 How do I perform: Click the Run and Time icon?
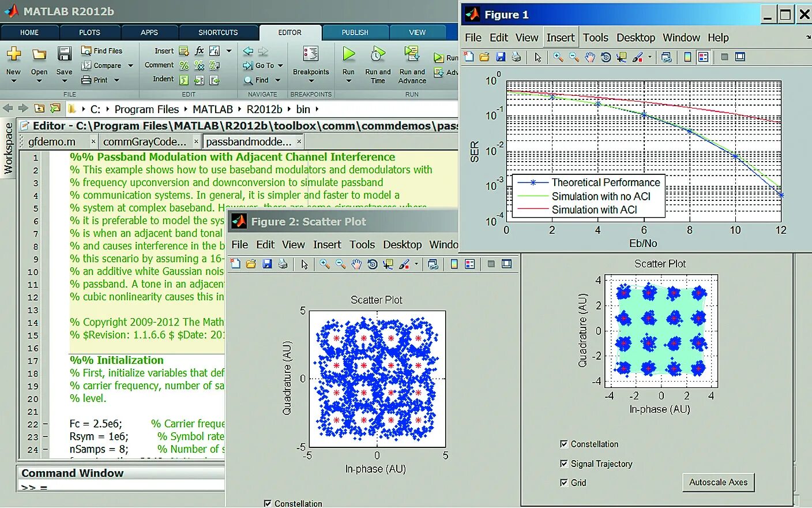[x=378, y=54]
